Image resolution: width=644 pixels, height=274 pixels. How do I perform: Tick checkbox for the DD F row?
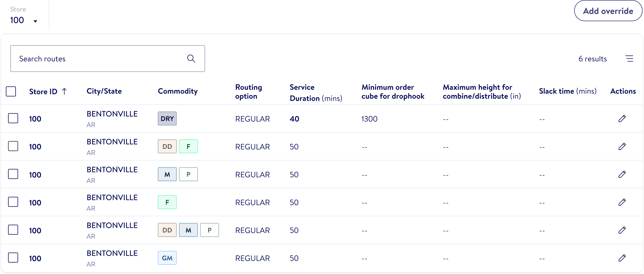[x=13, y=146]
